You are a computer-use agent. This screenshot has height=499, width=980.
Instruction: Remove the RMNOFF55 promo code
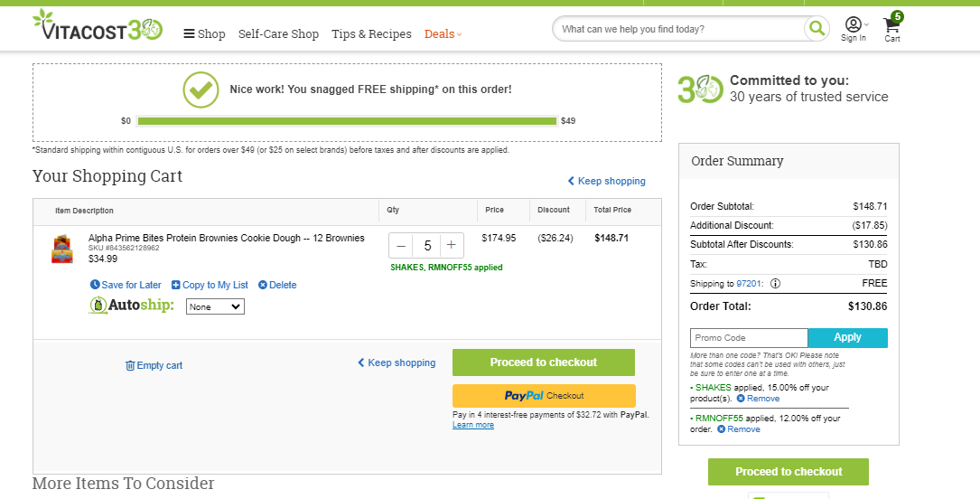[x=739, y=429]
